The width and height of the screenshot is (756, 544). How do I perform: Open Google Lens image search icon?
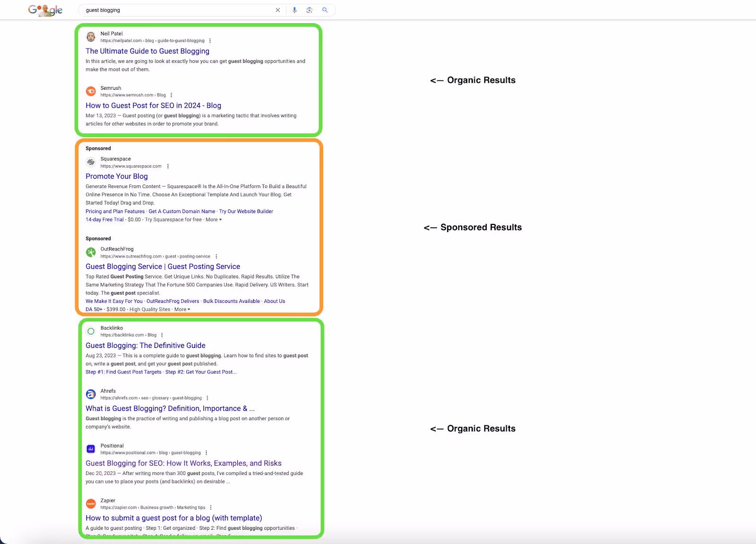click(309, 10)
